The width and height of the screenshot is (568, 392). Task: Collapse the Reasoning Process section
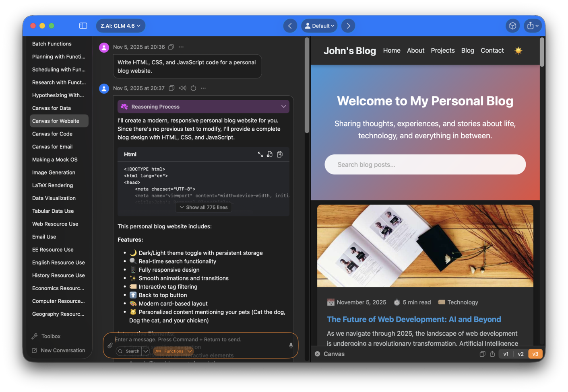[283, 106]
